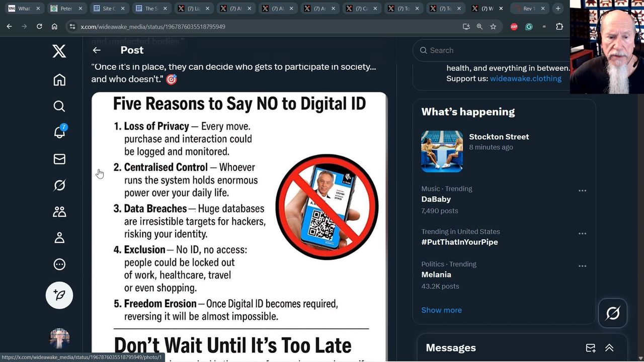Click the compose post button
The height and width of the screenshot is (362, 644).
(x=59, y=295)
